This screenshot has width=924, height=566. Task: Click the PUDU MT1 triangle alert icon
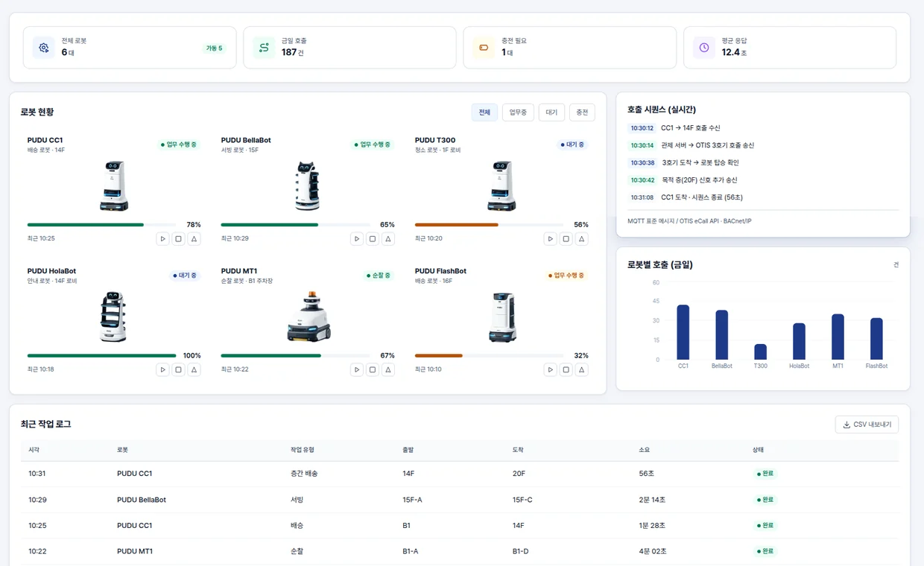click(x=387, y=369)
